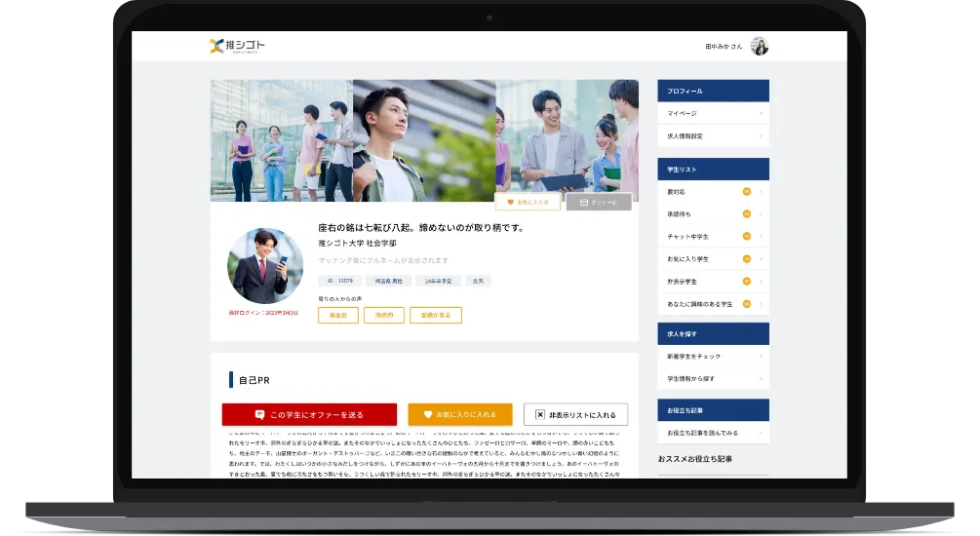Click the 座右の銘は七転び八起 headline
Viewport: 980px width, 536px height.
pyautogui.click(x=420, y=227)
